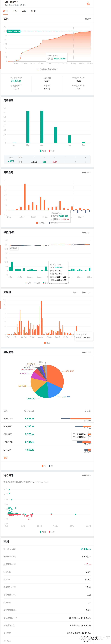The image size is (111, 644).
Task: Switch to the 订单 tab
Action: [33, 11]
